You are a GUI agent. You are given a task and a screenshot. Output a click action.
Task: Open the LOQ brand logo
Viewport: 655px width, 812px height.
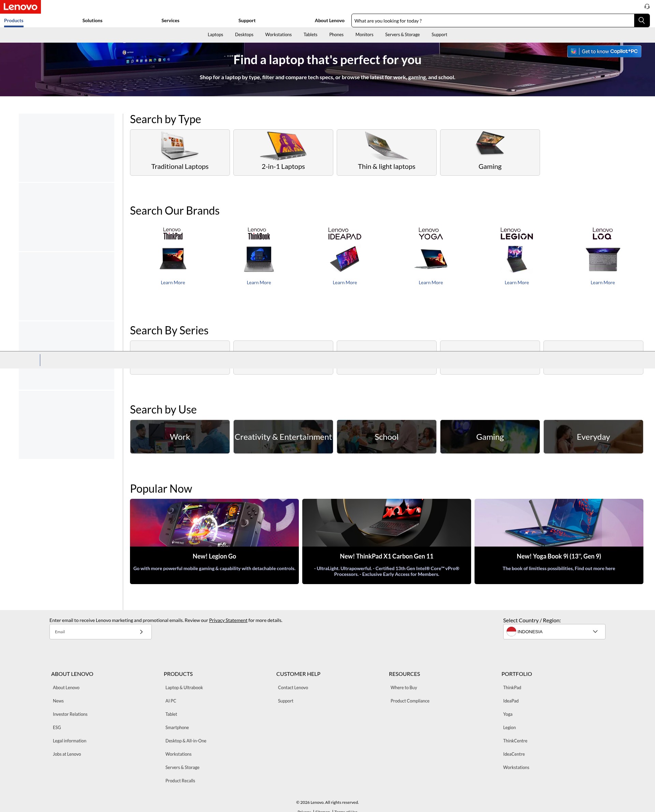(602, 234)
